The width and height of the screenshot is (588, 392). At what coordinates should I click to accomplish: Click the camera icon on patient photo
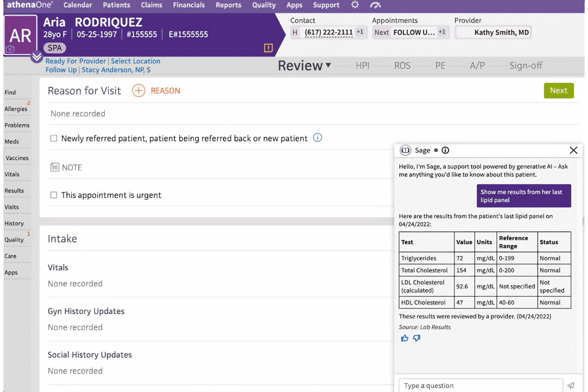(10, 49)
